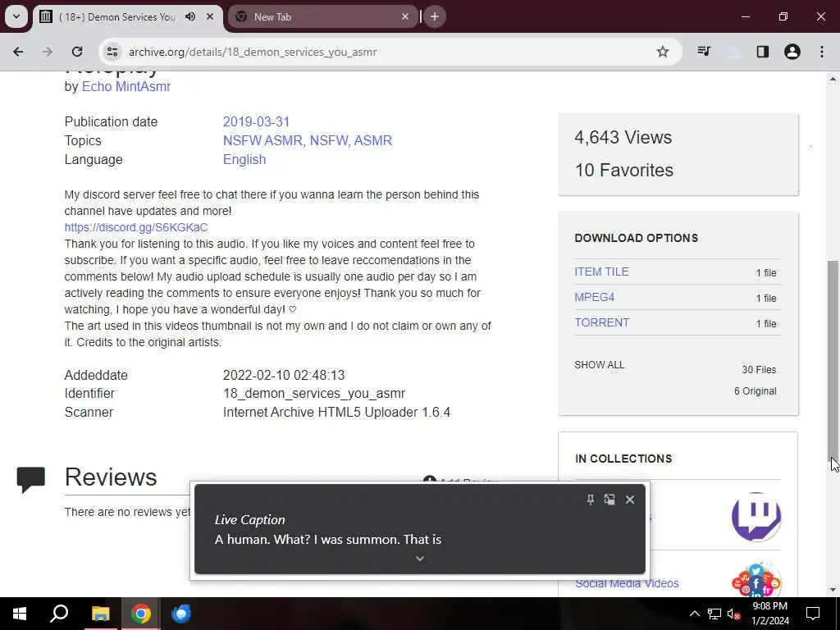Open the NSFW ASMR topic link
The height and width of the screenshot is (630, 840).
(262, 140)
